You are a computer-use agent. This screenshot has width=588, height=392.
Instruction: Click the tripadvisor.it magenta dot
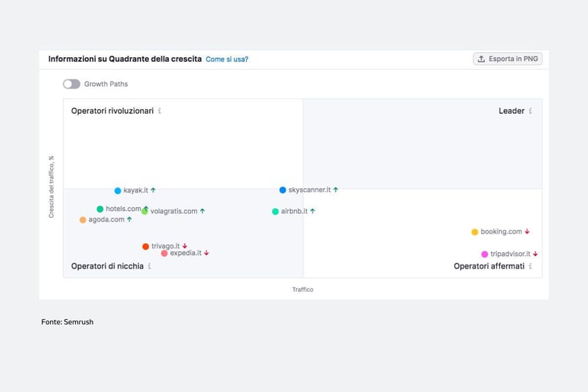click(484, 254)
